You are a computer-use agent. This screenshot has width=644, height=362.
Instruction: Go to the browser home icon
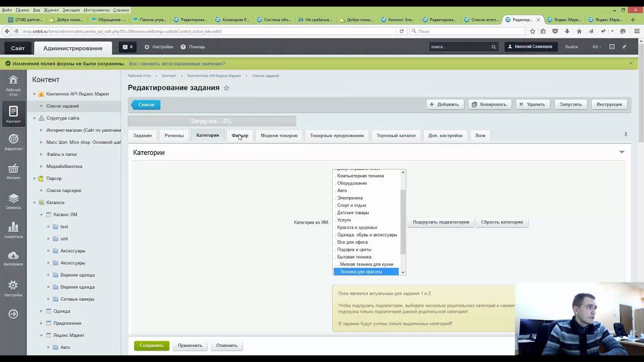[579, 31]
